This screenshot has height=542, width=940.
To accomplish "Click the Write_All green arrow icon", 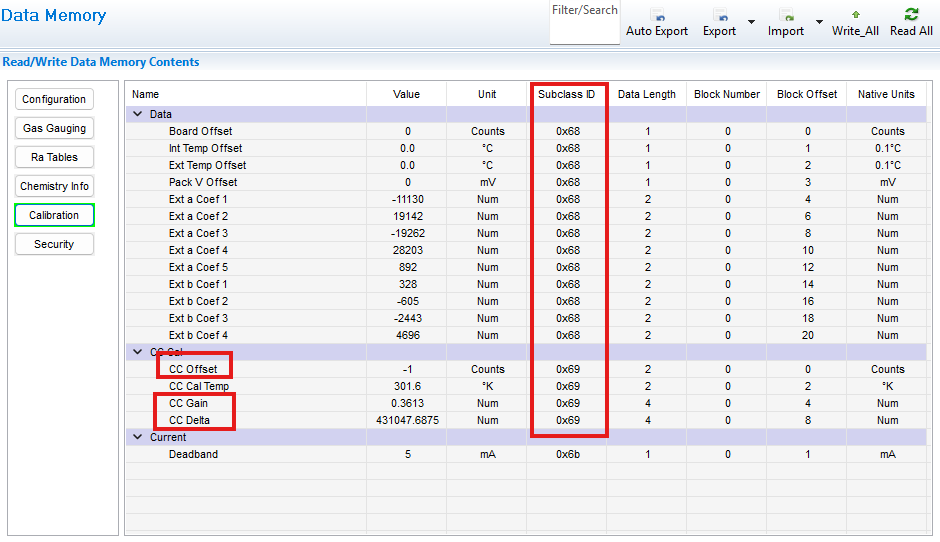I will [855, 14].
